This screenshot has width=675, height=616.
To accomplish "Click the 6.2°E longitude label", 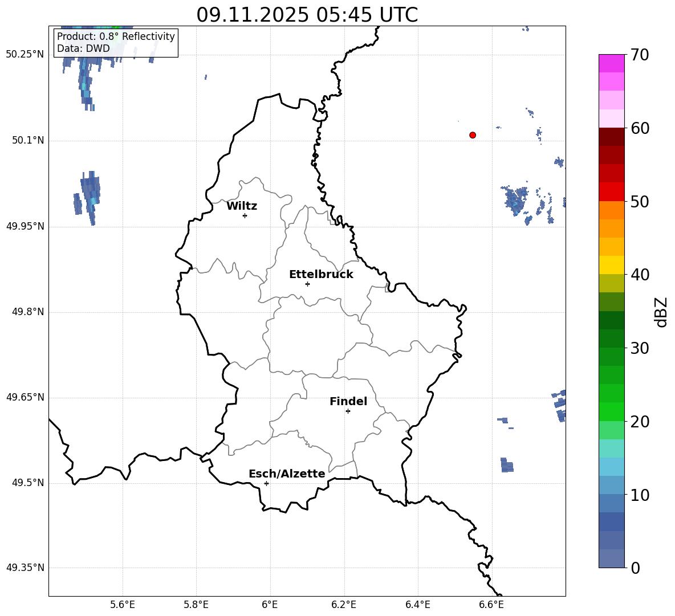I will pos(344,605).
